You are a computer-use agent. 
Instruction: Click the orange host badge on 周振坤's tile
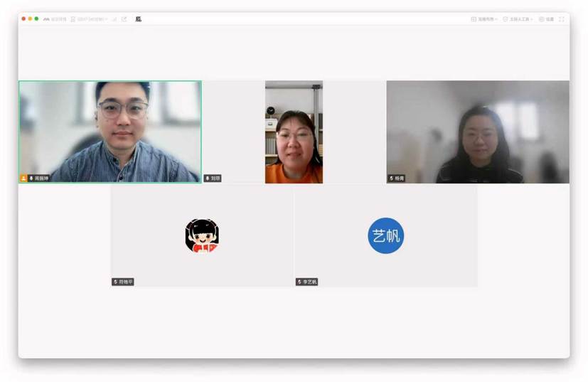click(x=23, y=178)
